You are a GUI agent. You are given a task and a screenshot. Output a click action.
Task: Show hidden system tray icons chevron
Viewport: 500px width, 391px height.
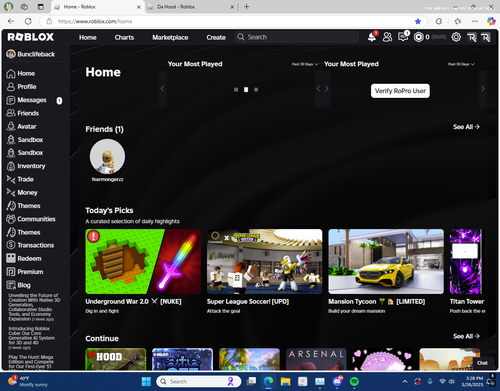click(405, 381)
